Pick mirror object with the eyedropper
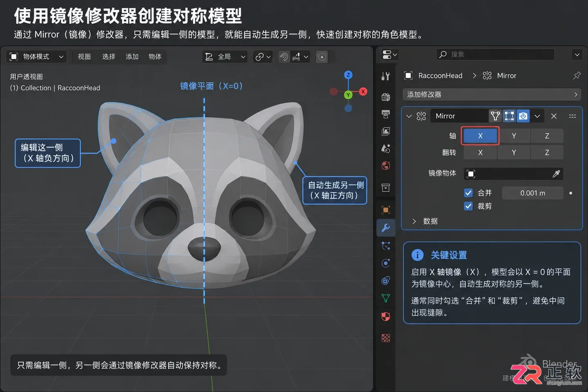Viewport: 588px width, 392px height. (x=556, y=174)
